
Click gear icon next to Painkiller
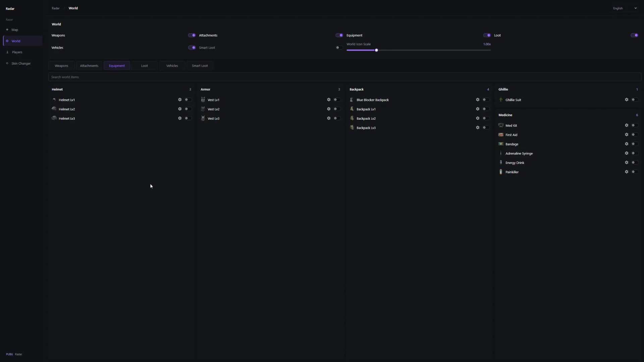[627, 172]
